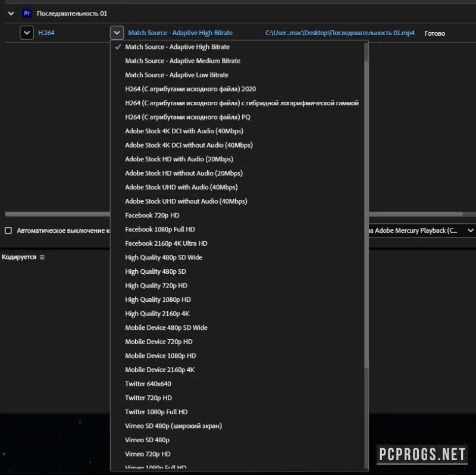Close the preset dropdown via its arrow button

[x=117, y=33]
